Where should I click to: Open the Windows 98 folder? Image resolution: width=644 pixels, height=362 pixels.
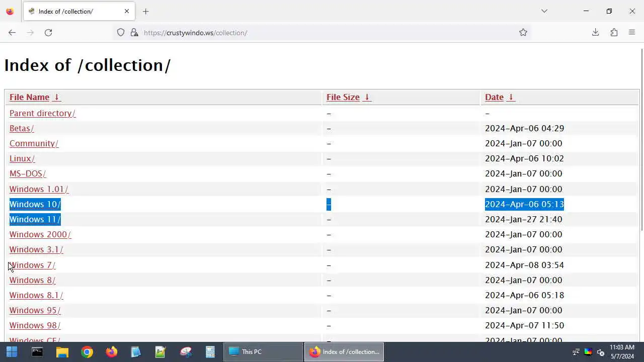click(35, 325)
